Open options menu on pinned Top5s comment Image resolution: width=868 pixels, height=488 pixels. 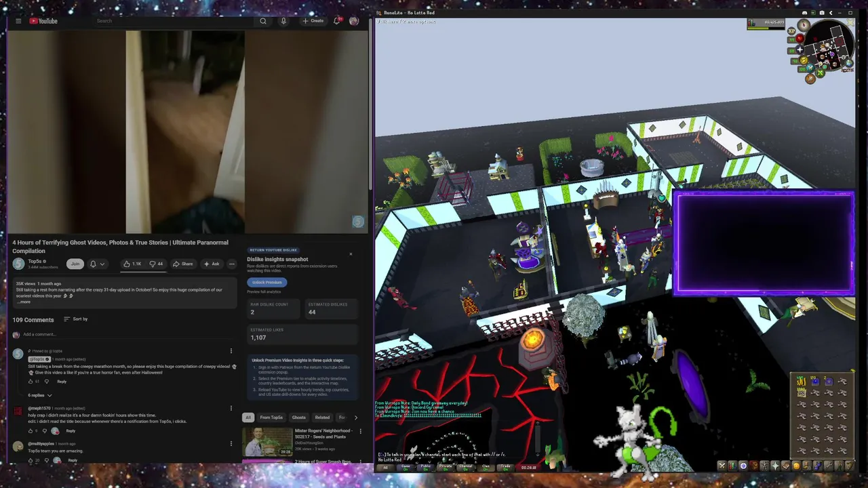pyautogui.click(x=231, y=351)
